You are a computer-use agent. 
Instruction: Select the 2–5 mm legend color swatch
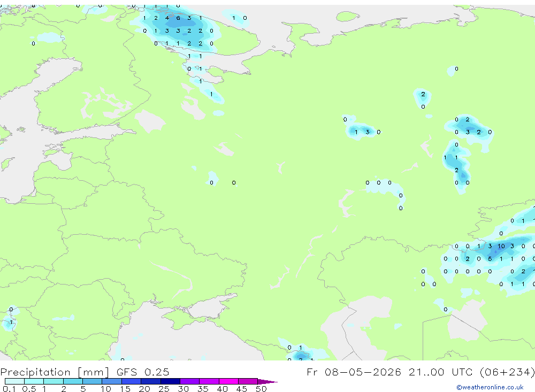[73, 381]
